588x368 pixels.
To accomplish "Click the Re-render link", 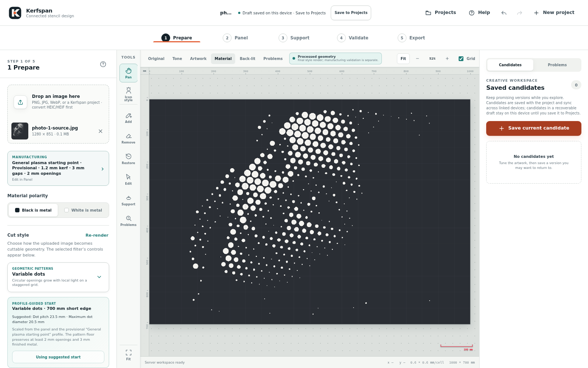I will pyautogui.click(x=97, y=235).
